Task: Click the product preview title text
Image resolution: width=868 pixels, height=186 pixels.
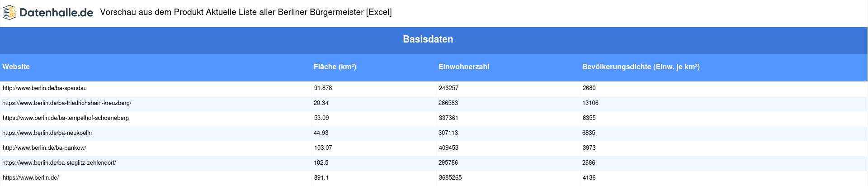Action: [x=246, y=12]
